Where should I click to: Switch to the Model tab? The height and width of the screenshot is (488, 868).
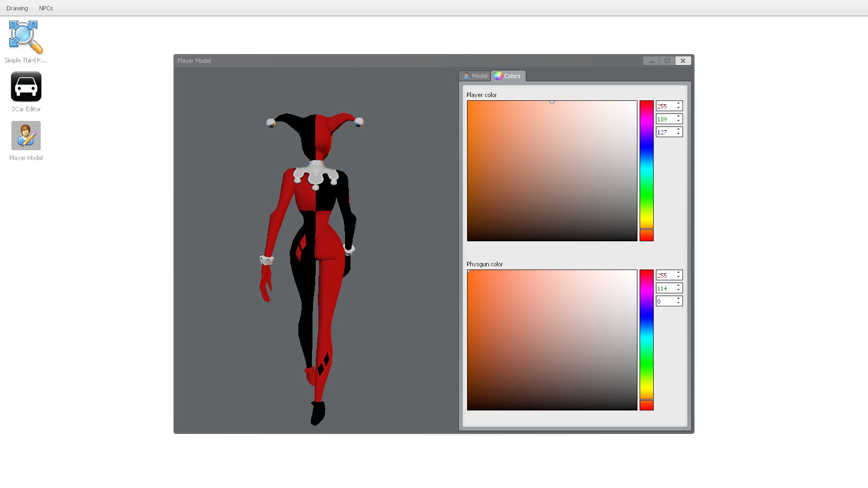[475, 76]
